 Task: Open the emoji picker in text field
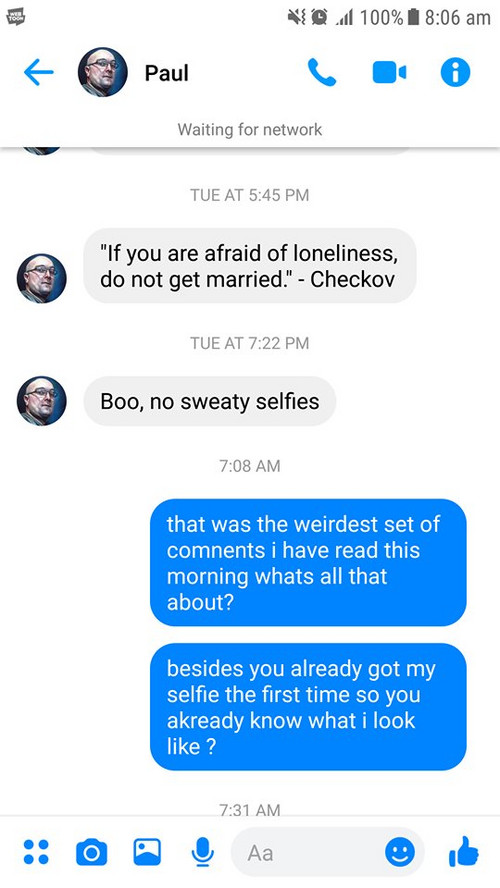[400, 852]
